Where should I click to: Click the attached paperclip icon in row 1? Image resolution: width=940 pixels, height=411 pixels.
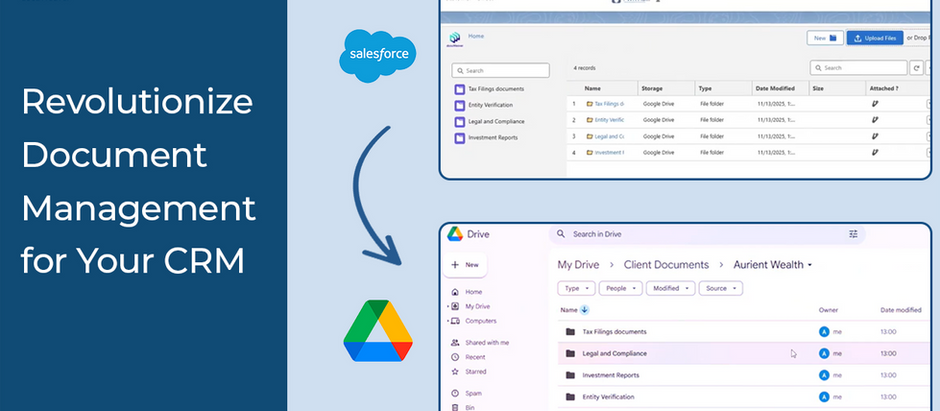(x=874, y=104)
